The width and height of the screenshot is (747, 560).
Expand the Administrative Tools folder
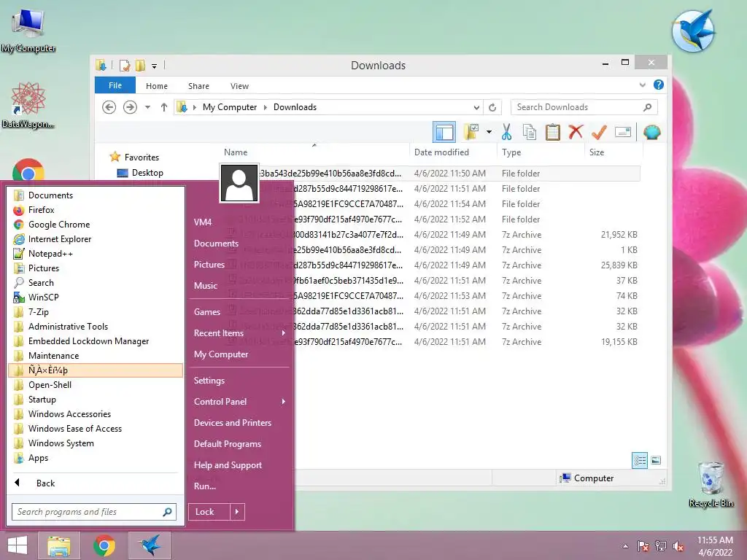click(x=68, y=327)
